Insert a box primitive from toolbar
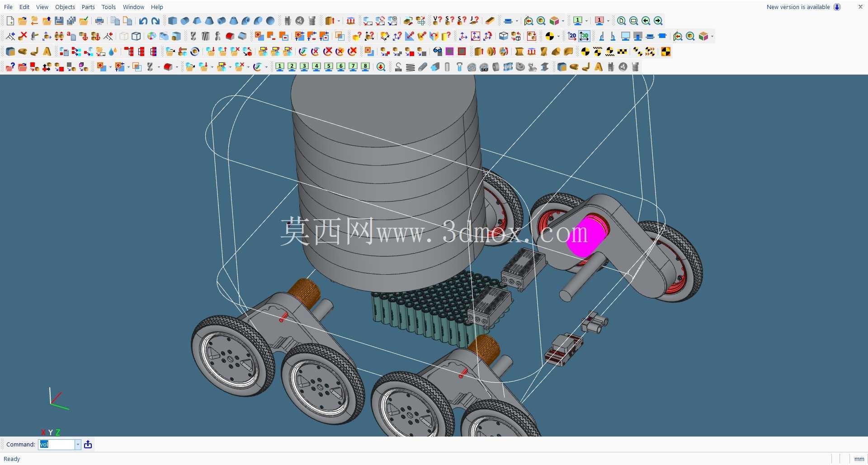The width and height of the screenshot is (868, 465). (172, 21)
